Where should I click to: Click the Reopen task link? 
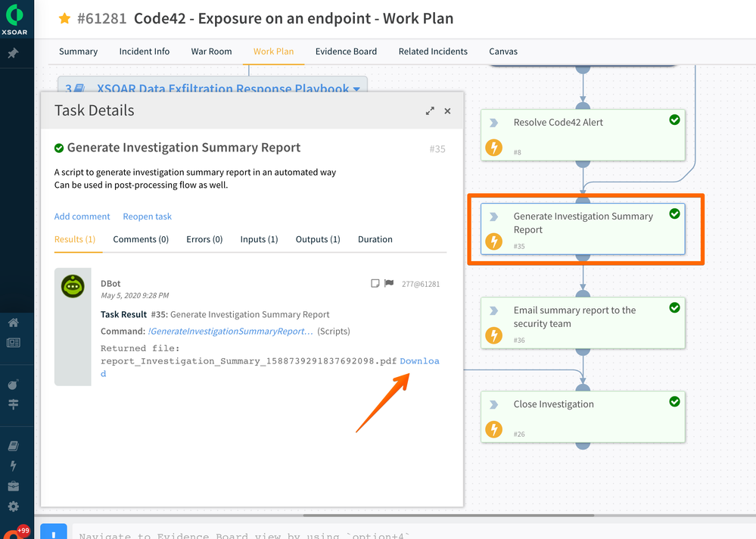pyautogui.click(x=147, y=217)
